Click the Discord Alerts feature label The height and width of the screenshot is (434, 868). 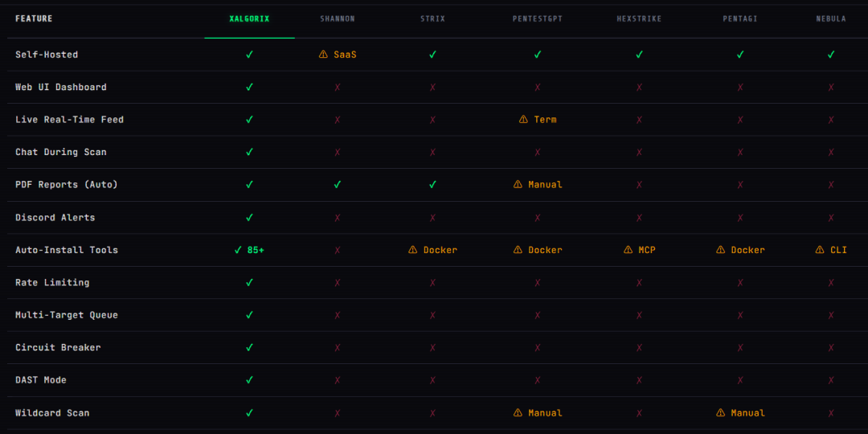[x=55, y=218]
